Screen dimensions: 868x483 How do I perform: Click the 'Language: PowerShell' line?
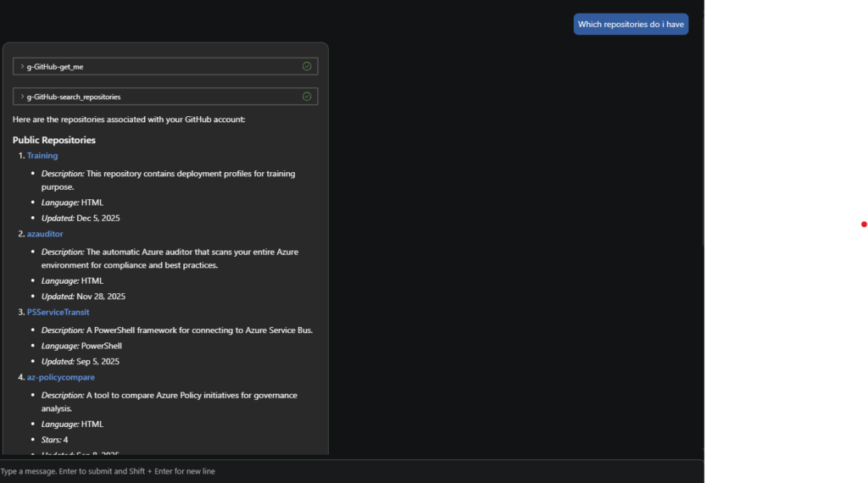click(x=81, y=346)
